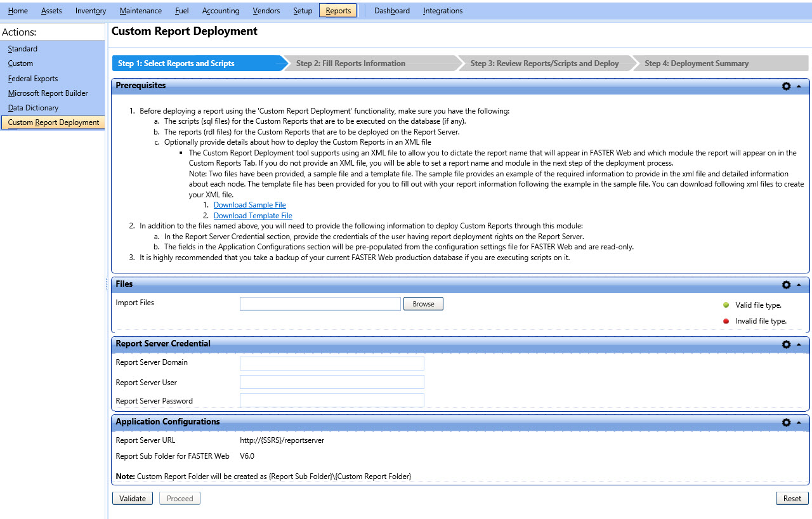Click the 'Report Server URL' label
The image size is (812, 519).
[x=145, y=440]
